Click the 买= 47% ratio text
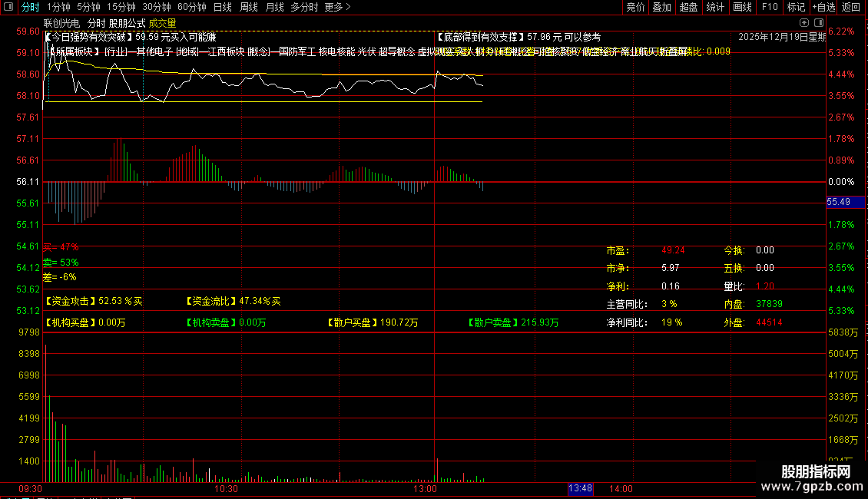Viewport: 868px width, 499px height. point(61,246)
